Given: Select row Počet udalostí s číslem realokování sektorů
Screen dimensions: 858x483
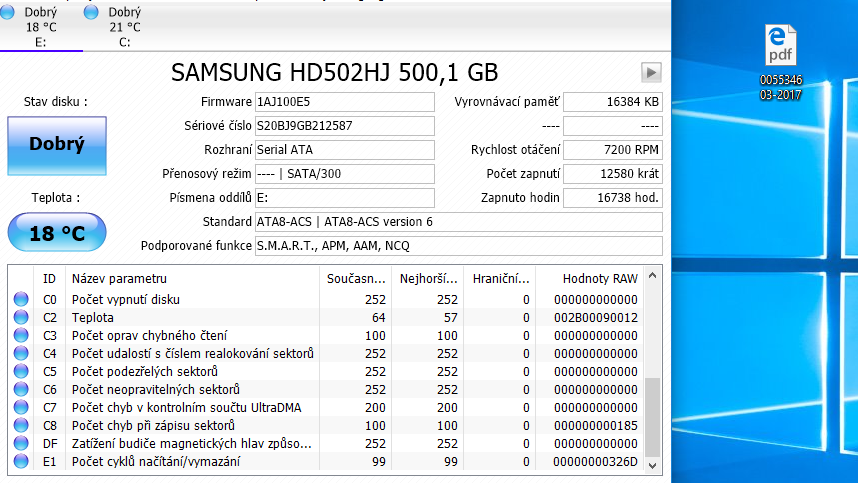Looking at the screenshot, I should [x=326, y=353].
